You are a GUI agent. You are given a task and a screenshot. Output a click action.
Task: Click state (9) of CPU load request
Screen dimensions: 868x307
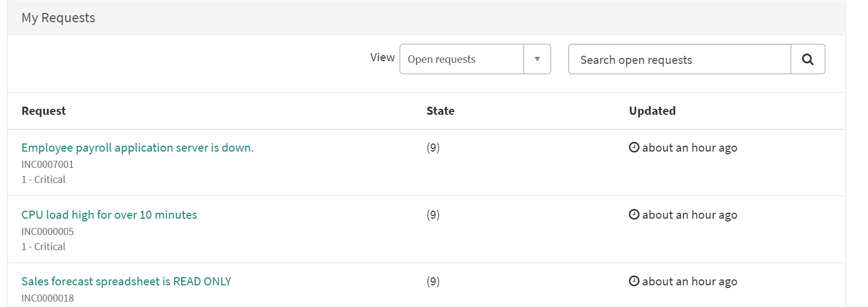pos(433,215)
